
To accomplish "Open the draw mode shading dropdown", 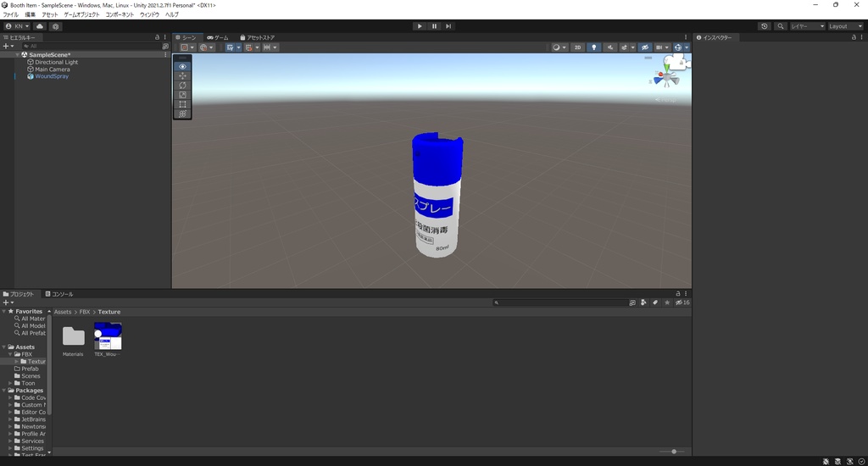I will point(559,47).
